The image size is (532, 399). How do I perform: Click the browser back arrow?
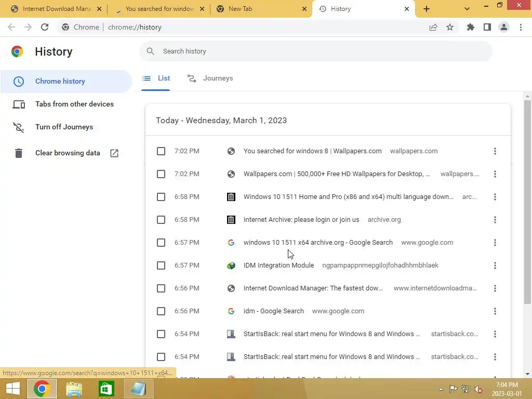click(11, 27)
